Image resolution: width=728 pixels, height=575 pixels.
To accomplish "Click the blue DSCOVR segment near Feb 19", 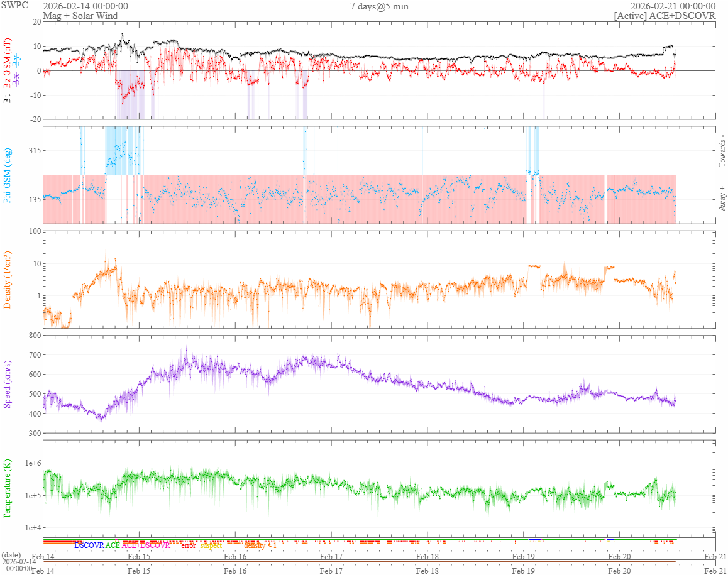I will 535,539.
